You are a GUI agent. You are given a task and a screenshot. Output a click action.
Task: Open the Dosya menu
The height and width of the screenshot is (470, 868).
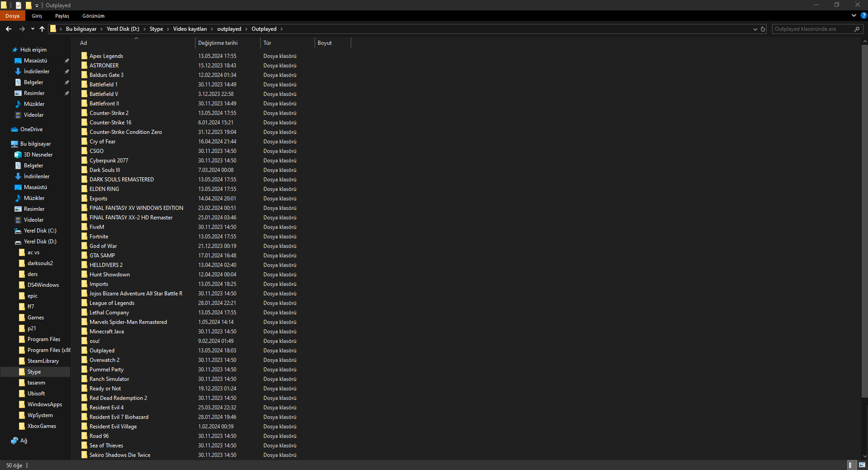(x=12, y=16)
